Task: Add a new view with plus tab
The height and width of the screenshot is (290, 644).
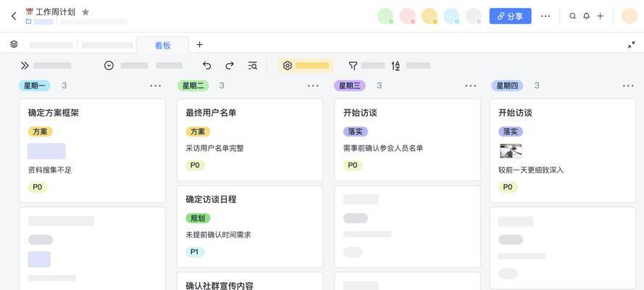Action: 200,44
